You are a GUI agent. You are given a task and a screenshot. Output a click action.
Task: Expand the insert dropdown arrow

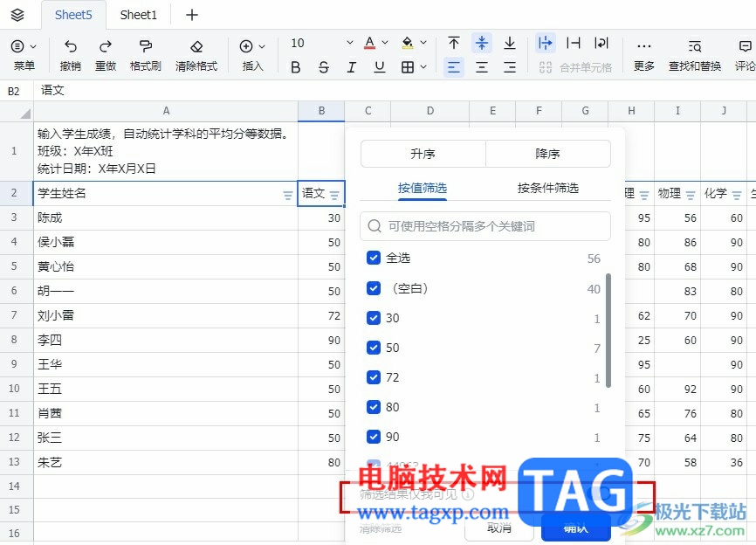[x=262, y=47]
